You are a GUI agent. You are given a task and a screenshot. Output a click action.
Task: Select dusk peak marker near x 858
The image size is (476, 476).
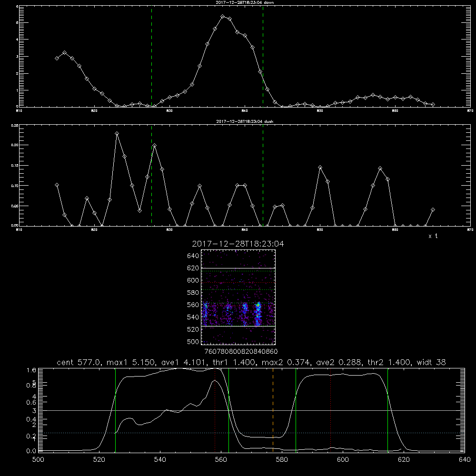380,168
